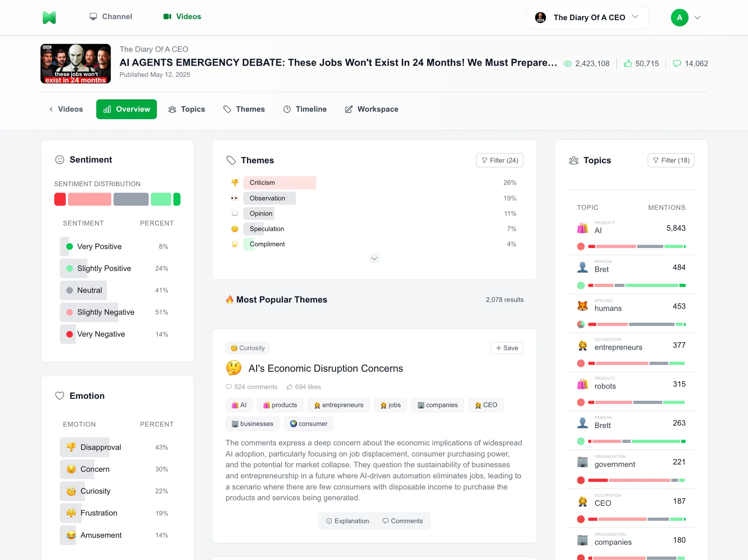Select the Very Positive sentiment row
Image resolution: width=748 pixels, height=560 pixels.
(117, 246)
